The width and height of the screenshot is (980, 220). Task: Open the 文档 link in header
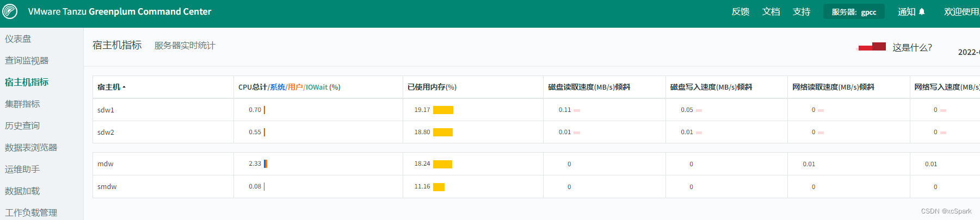pos(771,11)
